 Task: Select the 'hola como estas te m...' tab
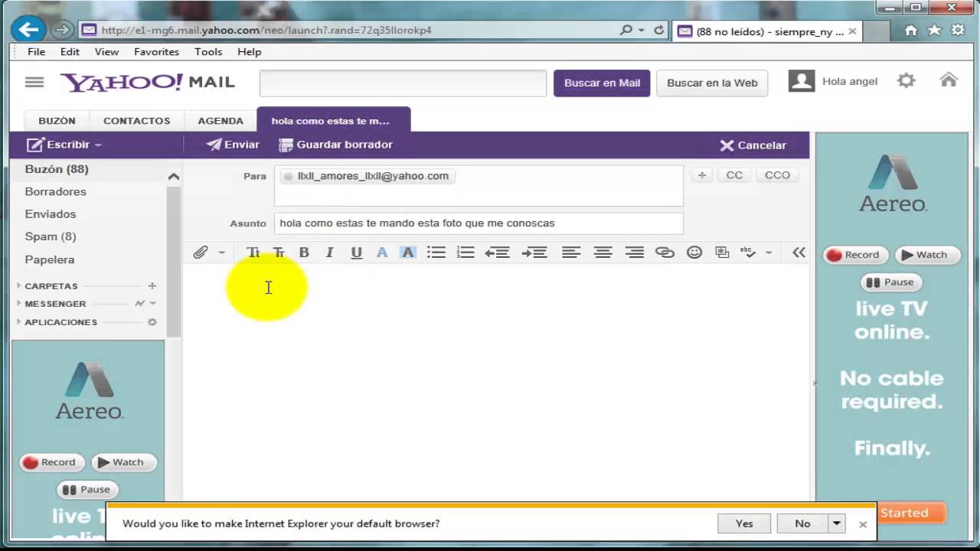pos(334,120)
